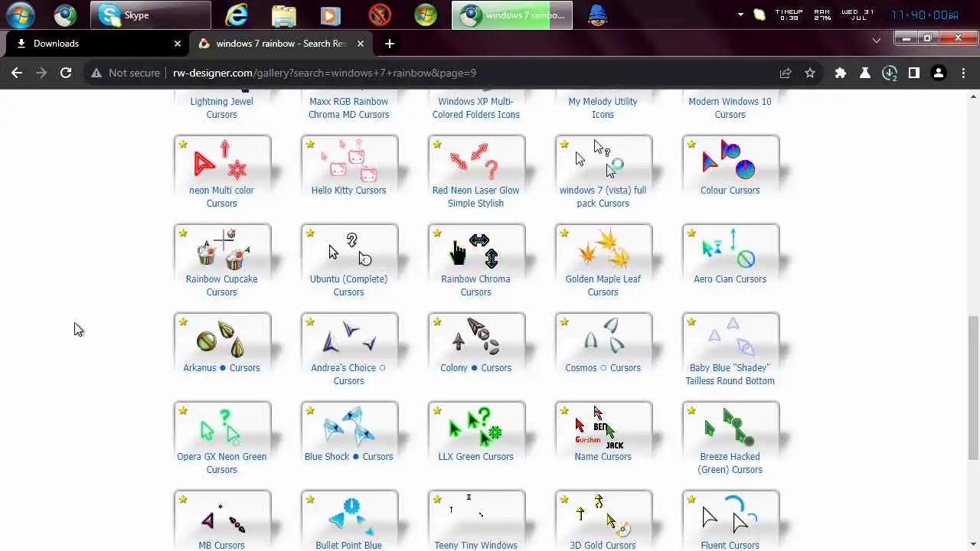Open My Melody Utility Icons link

click(x=603, y=108)
